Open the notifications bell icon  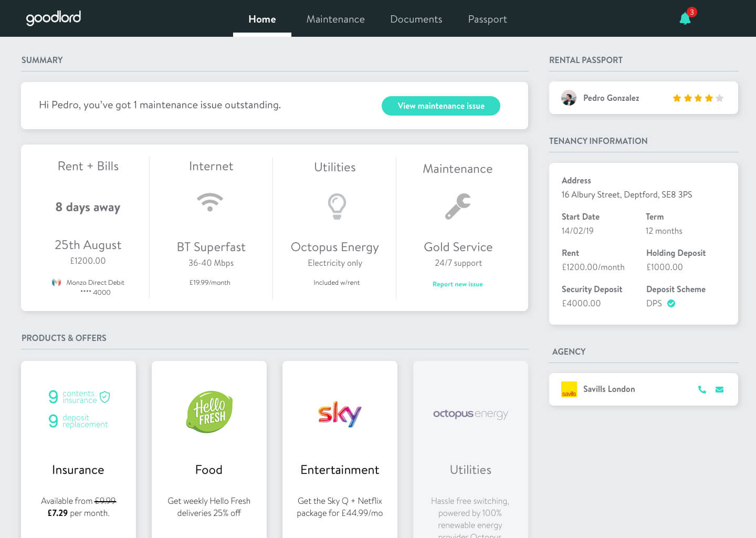pos(685,19)
